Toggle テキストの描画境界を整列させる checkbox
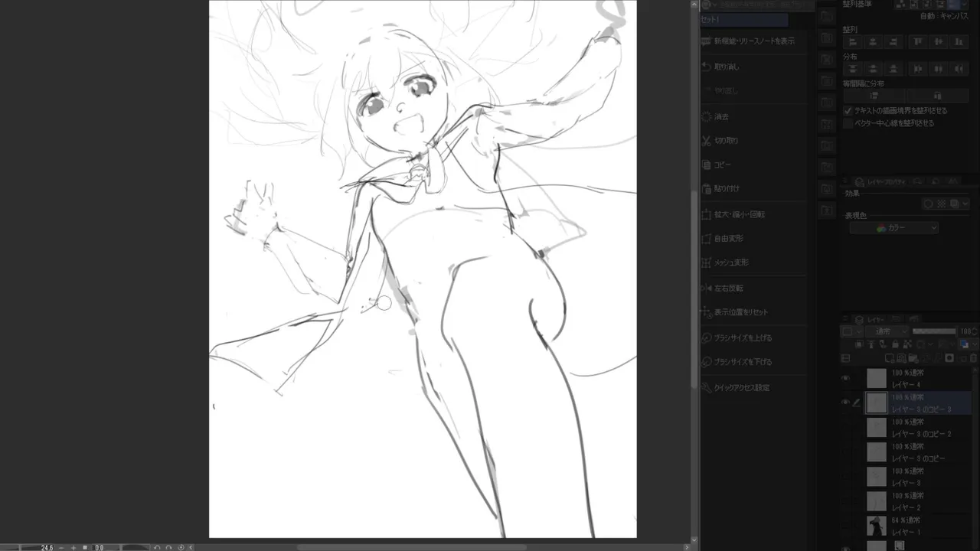This screenshot has width=980, height=551. point(848,111)
